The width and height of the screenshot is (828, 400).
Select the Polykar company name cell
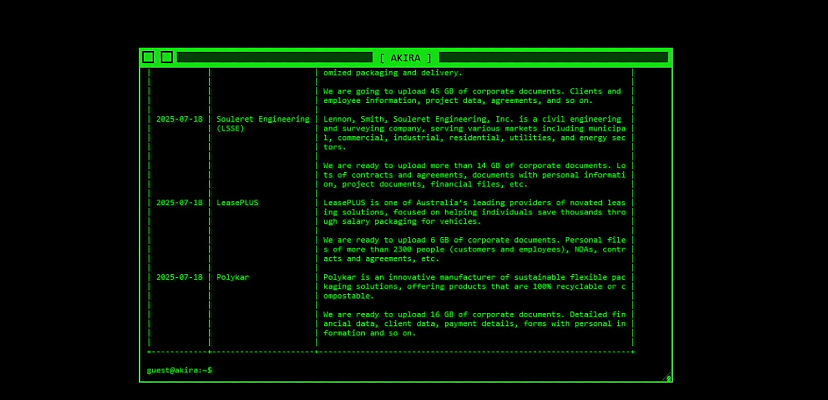pos(232,277)
